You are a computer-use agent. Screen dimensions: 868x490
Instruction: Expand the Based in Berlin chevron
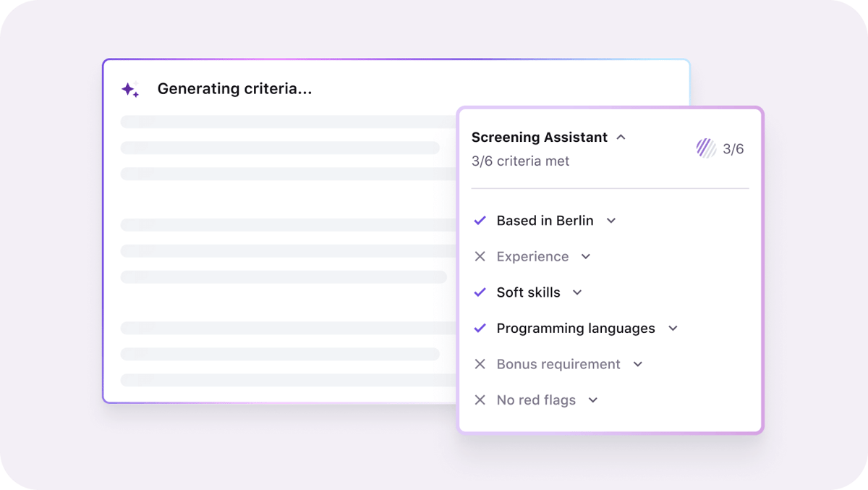tap(610, 221)
